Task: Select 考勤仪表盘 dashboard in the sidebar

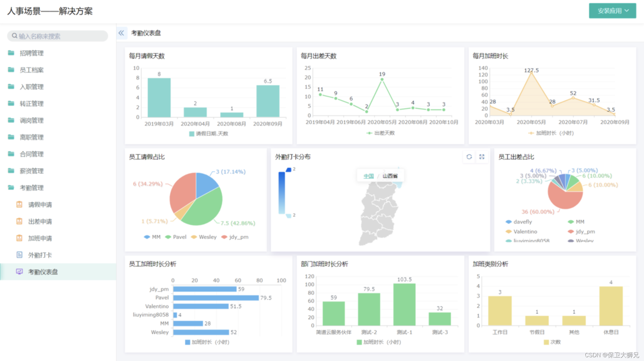Action: 43,272
